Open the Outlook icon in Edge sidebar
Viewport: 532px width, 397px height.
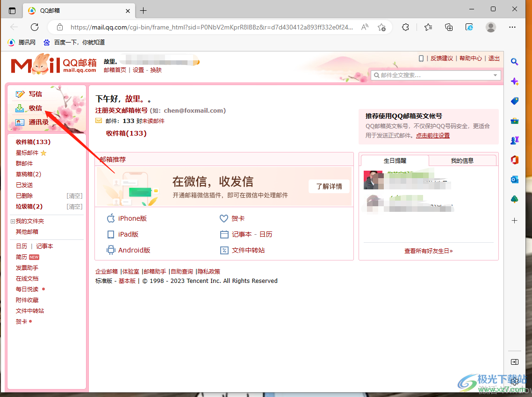click(514, 180)
